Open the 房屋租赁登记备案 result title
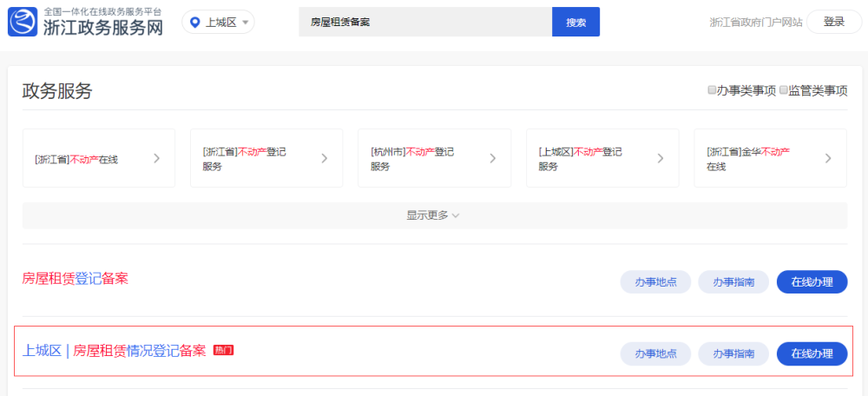The height and width of the screenshot is (396, 868). tap(76, 279)
